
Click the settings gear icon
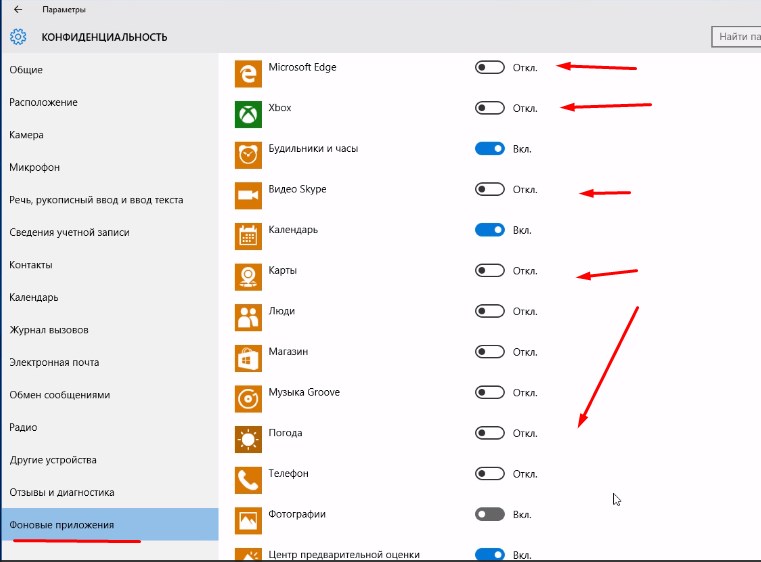click(18, 37)
